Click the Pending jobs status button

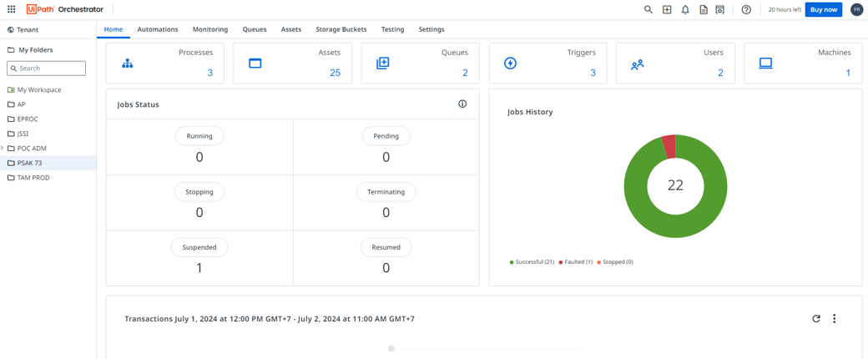(386, 136)
